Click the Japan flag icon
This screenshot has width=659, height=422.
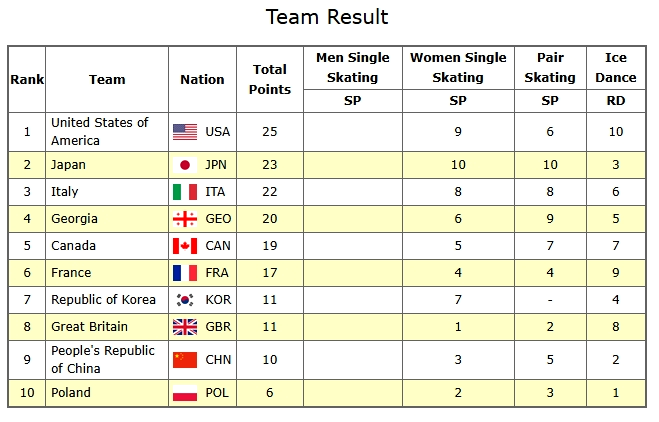tap(185, 165)
